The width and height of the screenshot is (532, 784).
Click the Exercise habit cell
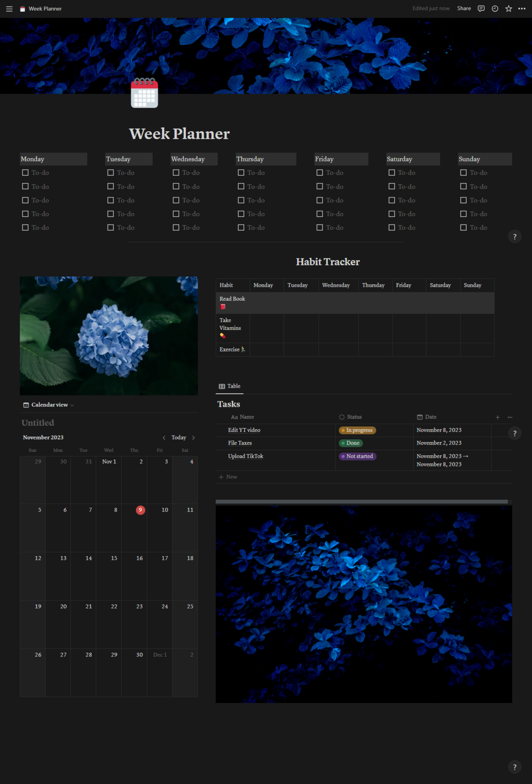click(x=233, y=349)
